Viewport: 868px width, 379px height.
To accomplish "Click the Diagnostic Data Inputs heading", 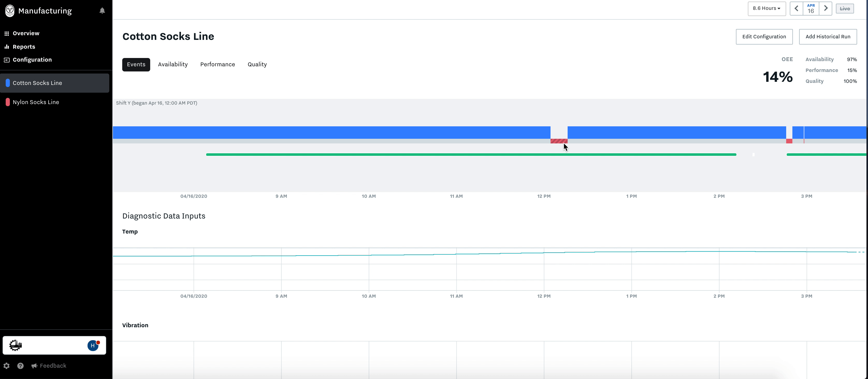I will click(x=164, y=216).
